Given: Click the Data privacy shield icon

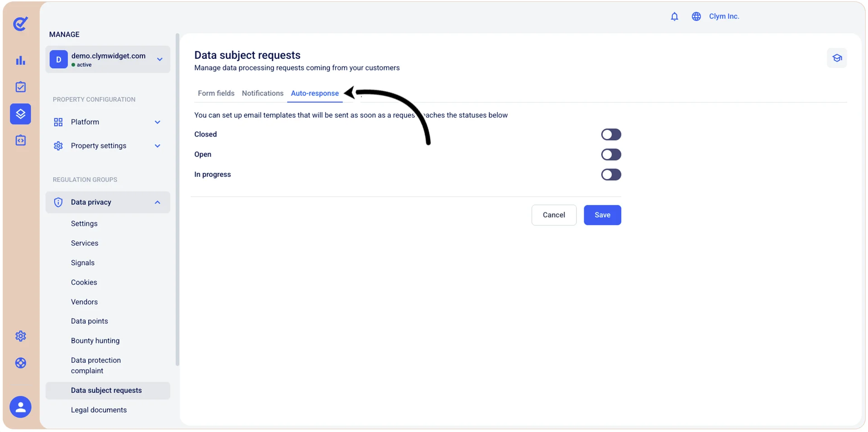Looking at the screenshot, I should click(58, 202).
